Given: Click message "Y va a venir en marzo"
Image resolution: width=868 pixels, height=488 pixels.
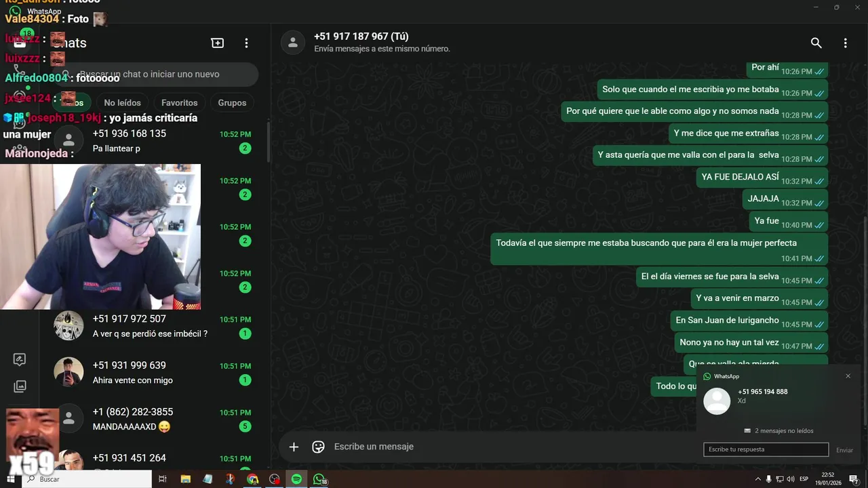Looking at the screenshot, I should point(759,299).
